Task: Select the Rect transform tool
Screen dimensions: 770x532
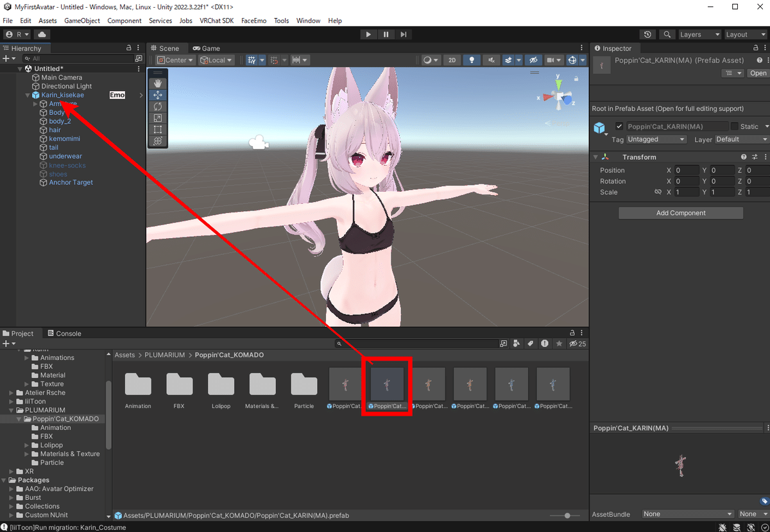Action: point(158,130)
